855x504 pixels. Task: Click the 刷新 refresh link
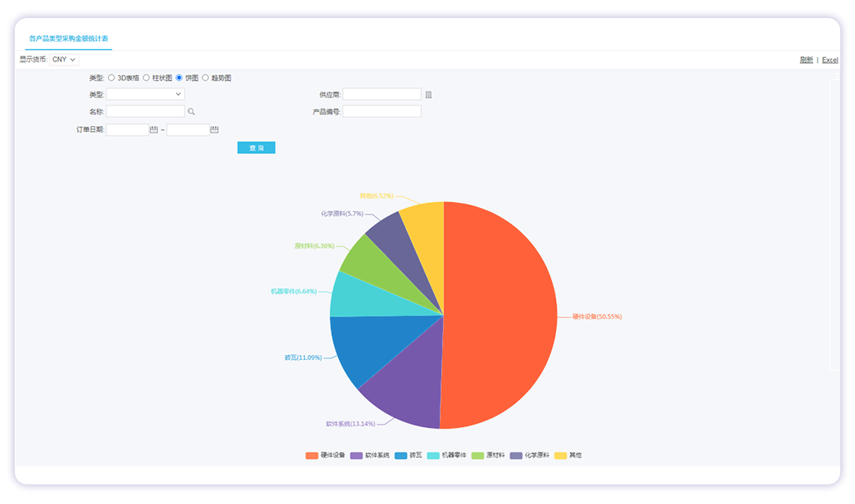pyautogui.click(x=806, y=60)
